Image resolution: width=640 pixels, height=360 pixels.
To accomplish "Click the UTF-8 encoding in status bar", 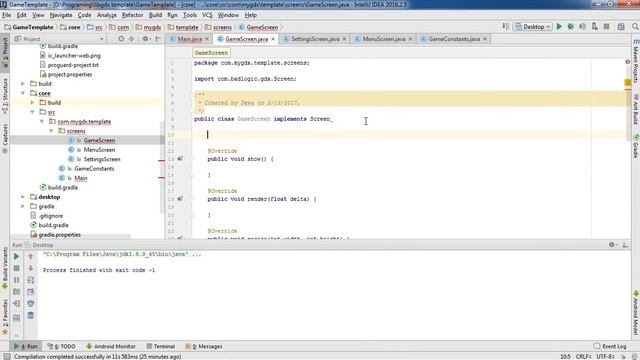I will coord(606,356).
